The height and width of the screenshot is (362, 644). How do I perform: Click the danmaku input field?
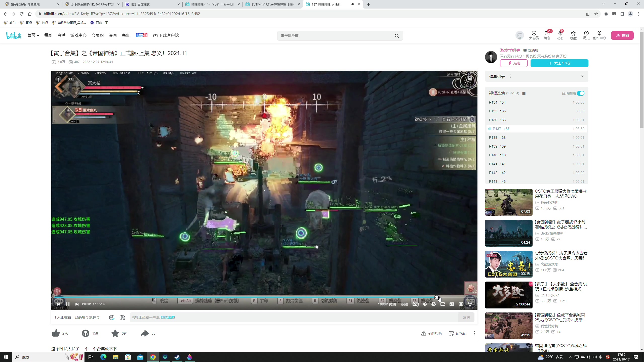pos(294,317)
